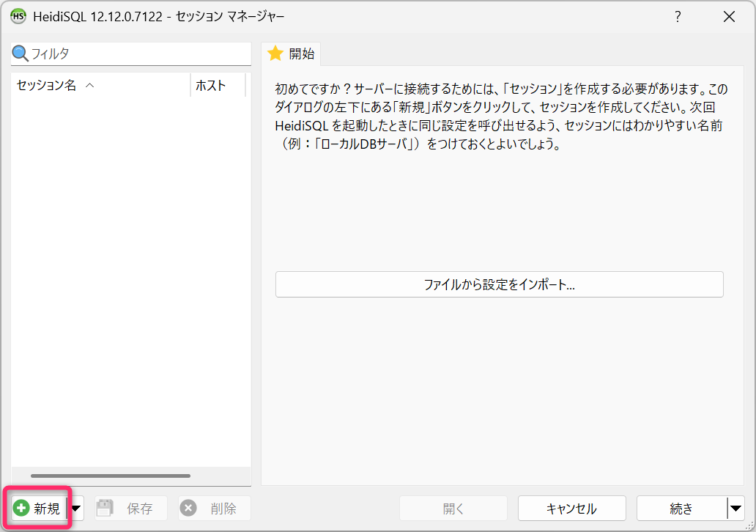Expand the dropdown arrow next to 続き
Image resolution: width=756 pixels, height=532 pixels.
735,509
